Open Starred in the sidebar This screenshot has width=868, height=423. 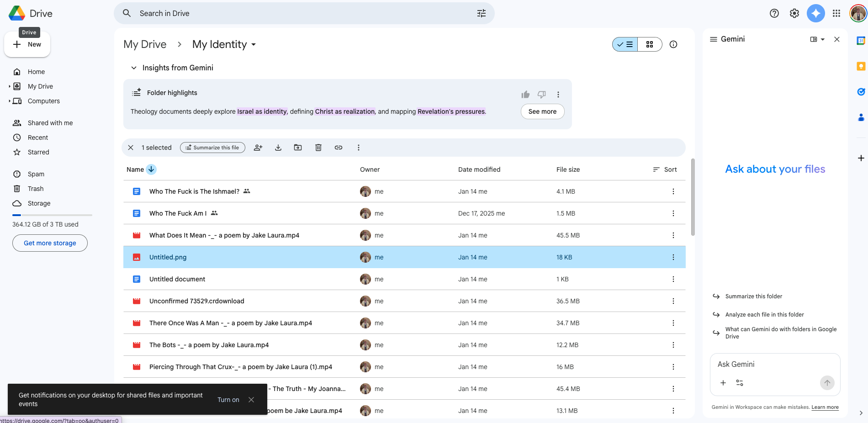click(38, 152)
